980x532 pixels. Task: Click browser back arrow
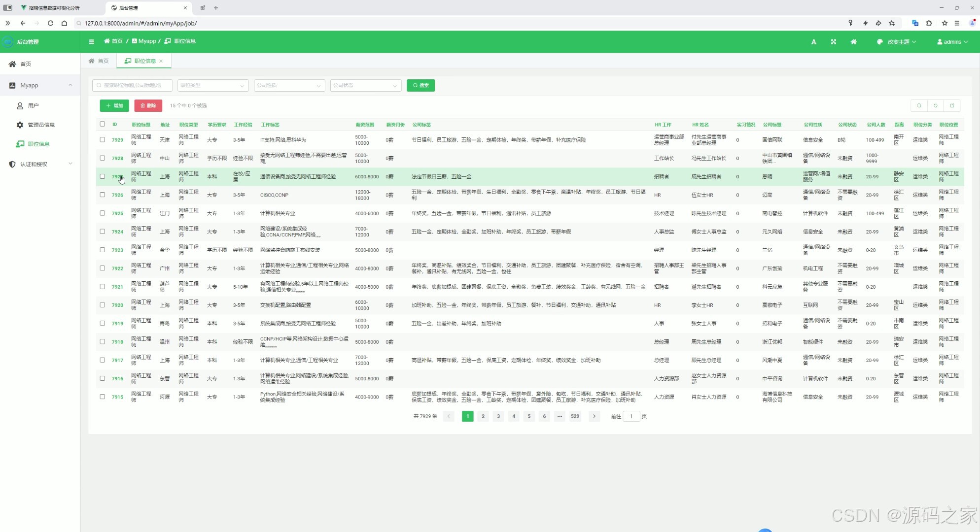(23, 23)
